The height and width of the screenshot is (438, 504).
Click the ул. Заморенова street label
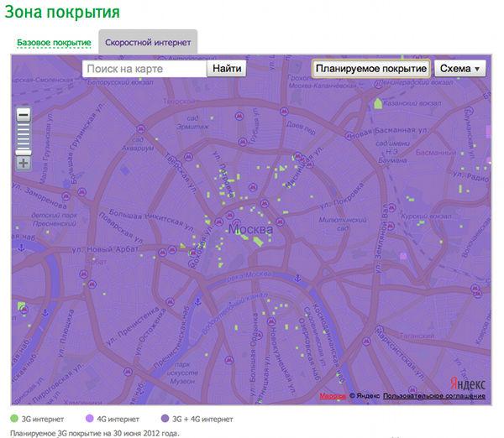[40, 196]
